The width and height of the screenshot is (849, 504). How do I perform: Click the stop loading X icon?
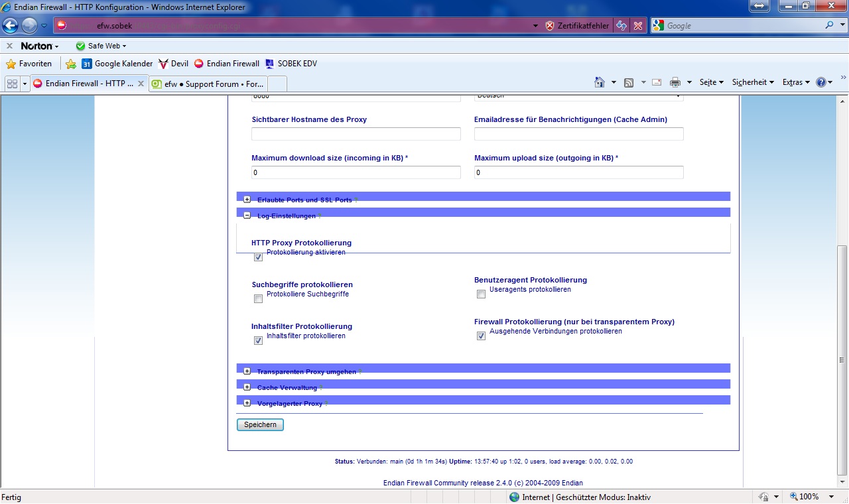(x=637, y=26)
